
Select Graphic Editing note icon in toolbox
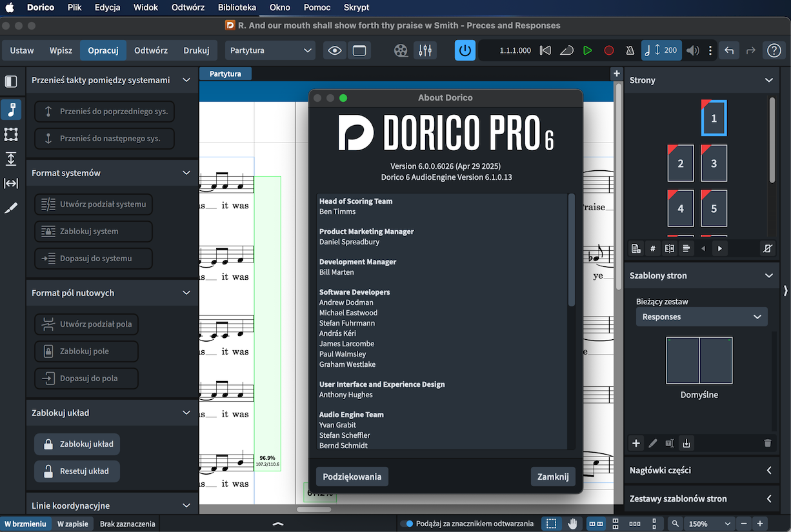11,110
